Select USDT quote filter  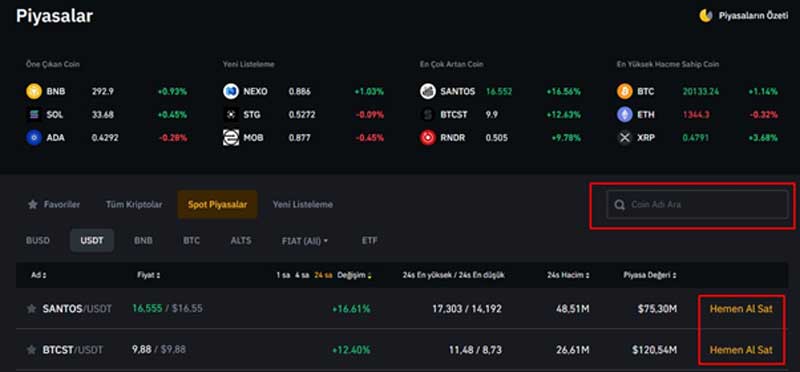92,240
